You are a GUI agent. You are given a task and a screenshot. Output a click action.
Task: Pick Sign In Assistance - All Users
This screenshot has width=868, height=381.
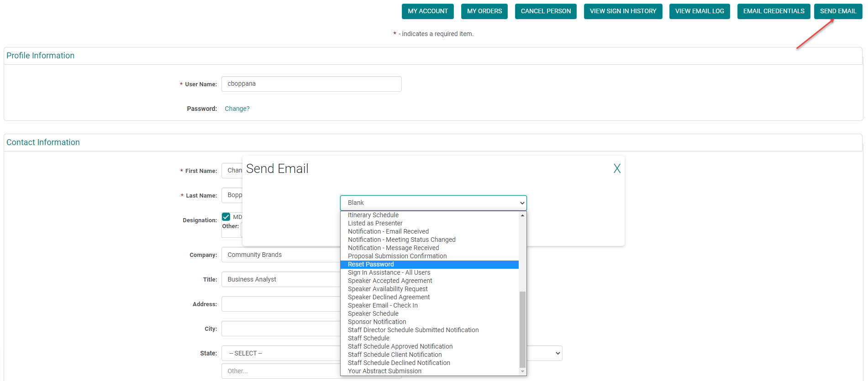point(389,273)
